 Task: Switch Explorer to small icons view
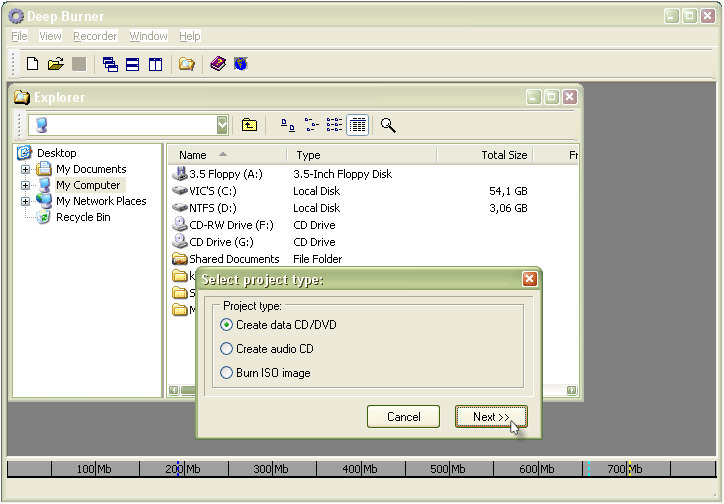point(312,125)
